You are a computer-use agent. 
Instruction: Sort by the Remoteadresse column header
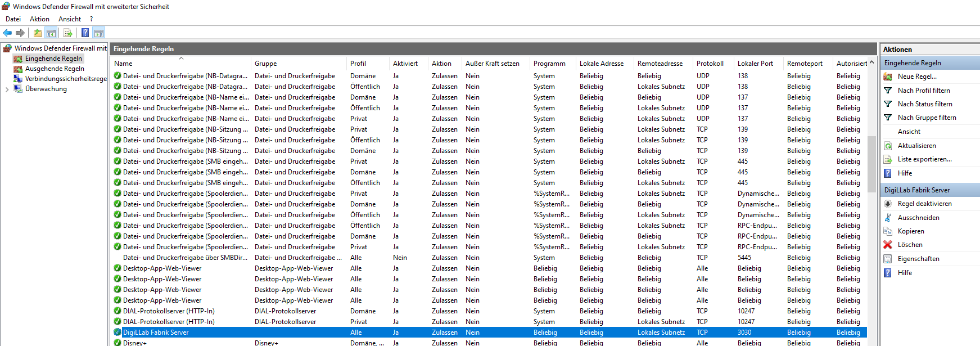coord(663,64)
